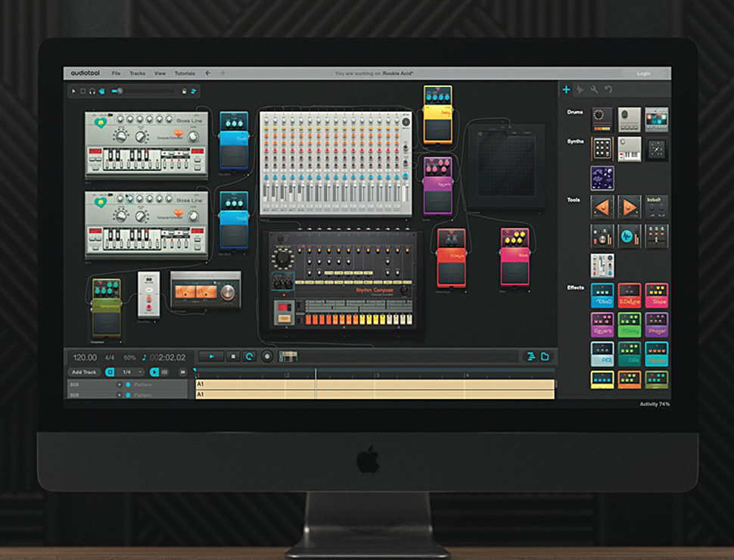
Task: Toggle the metronome note icon
Action: tap(145, 357)
